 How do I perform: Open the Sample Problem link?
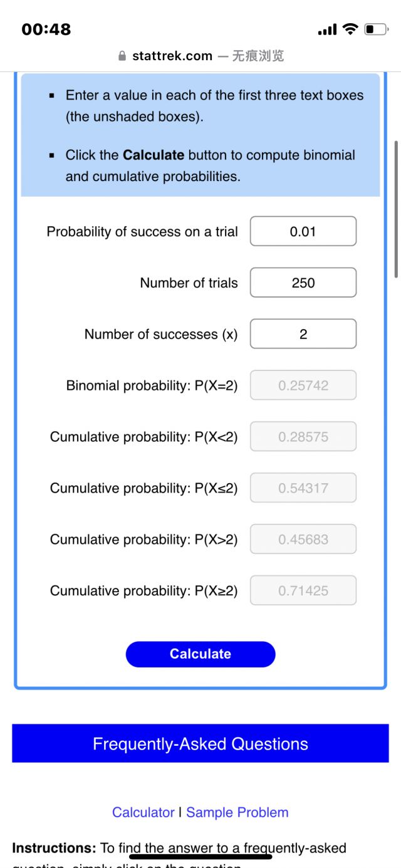(237, 813)
